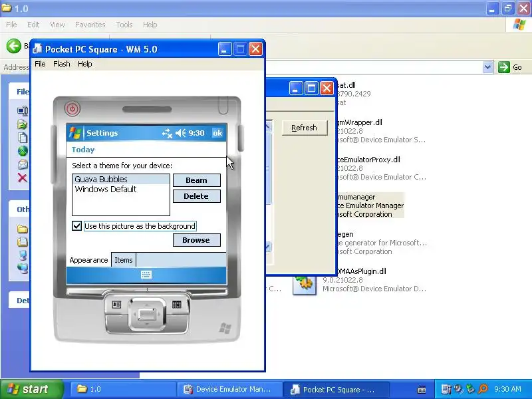Open the Explorer window's Help menu

[x=150, y=25]
